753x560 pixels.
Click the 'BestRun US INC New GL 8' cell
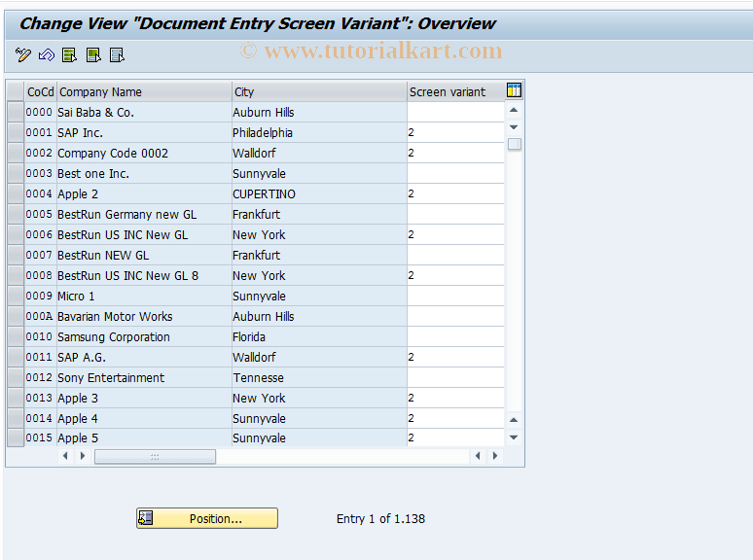tap(144, 275)
